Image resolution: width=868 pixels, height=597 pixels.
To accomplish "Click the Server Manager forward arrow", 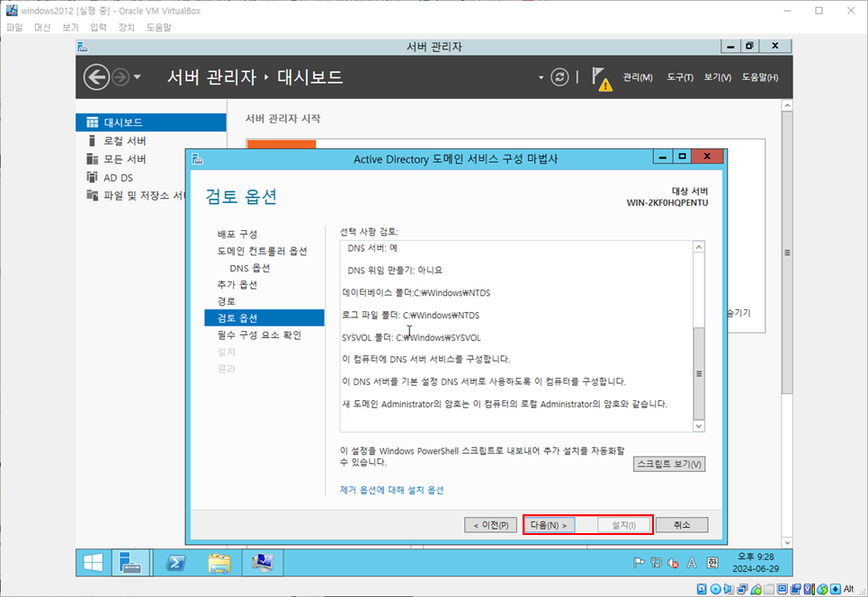I will pyautogui.click(x=121, y=77).
